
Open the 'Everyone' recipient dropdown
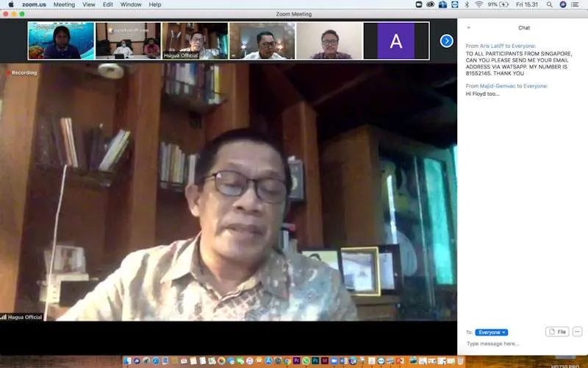[491, 333]
